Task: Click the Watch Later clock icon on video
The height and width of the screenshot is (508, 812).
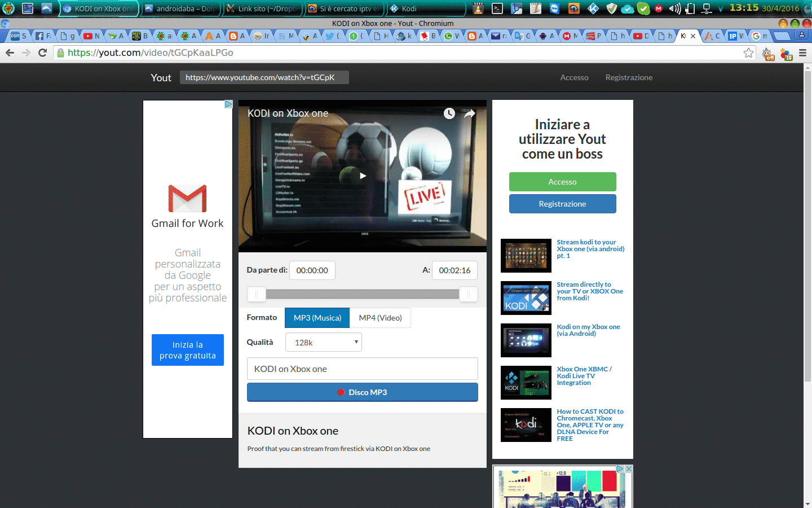Action: (449, 113)
